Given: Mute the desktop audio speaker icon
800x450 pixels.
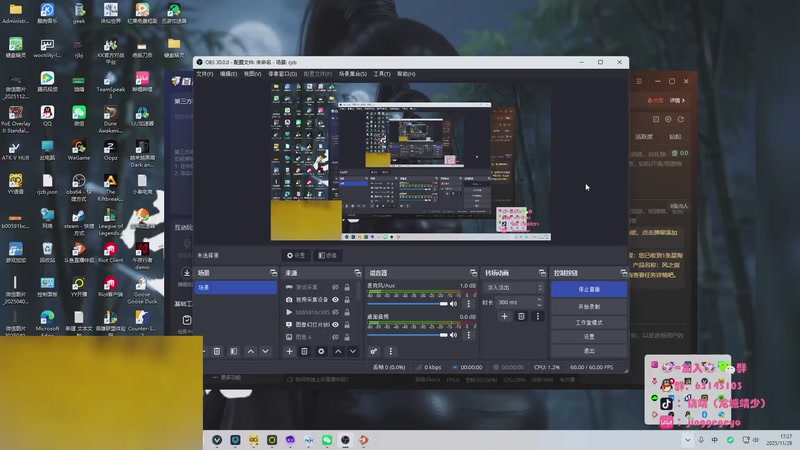Looking at the screenshot, I should (454, 335).
